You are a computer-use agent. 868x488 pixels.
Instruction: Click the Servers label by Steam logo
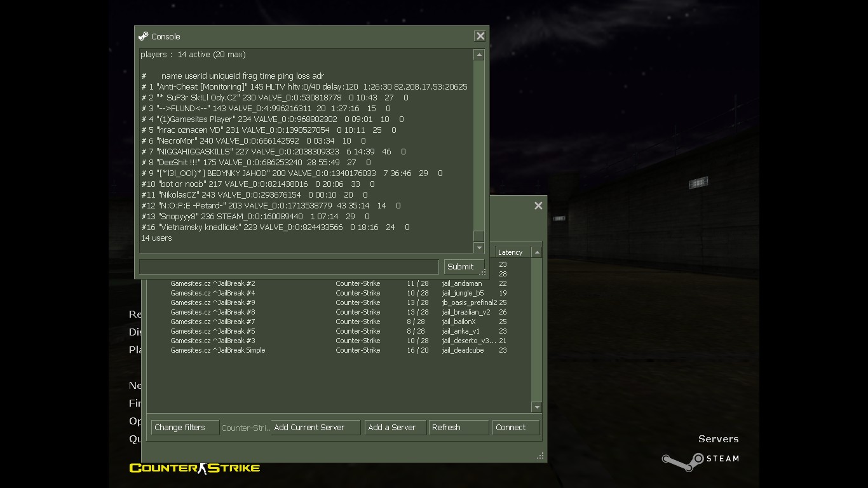[718, 439]
